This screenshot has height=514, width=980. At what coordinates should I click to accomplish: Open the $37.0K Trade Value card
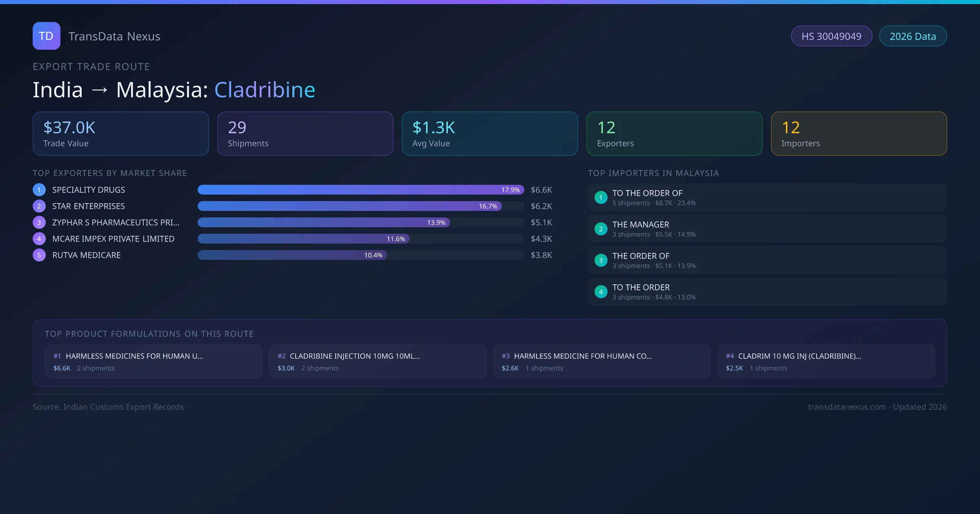(x=120, y=134)
